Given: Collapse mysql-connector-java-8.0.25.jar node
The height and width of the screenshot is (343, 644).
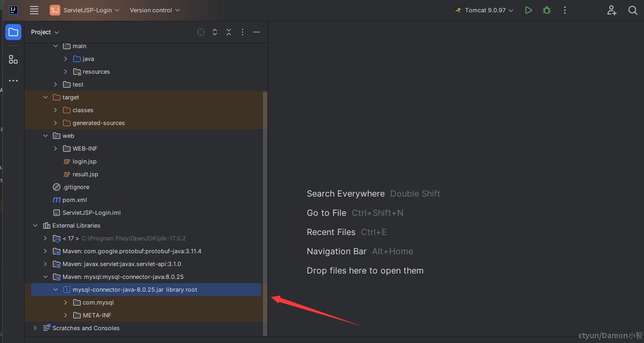Looking at the screenshot, I should [56, 290].
